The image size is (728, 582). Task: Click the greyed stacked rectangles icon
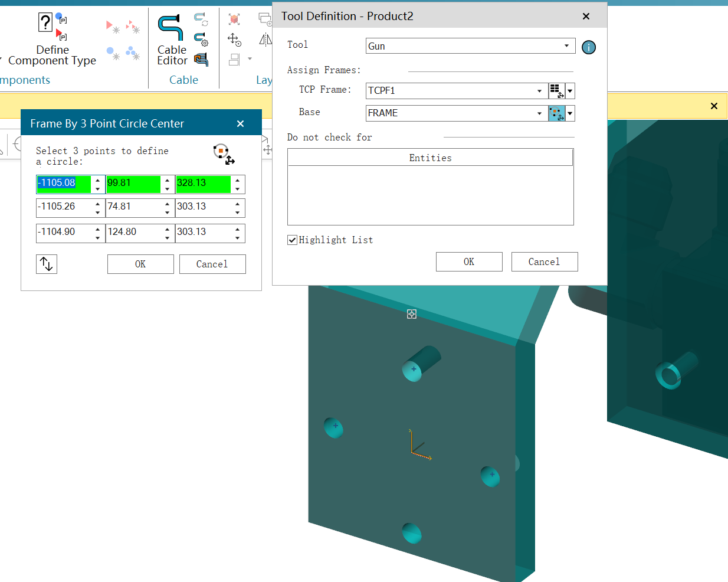(234, 59)
